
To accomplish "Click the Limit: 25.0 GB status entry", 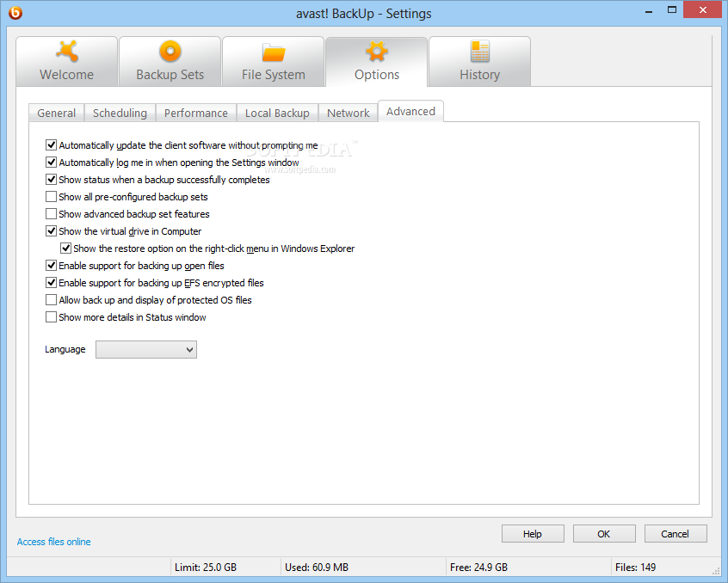I will pyautogui.click(x=206, y=568).
